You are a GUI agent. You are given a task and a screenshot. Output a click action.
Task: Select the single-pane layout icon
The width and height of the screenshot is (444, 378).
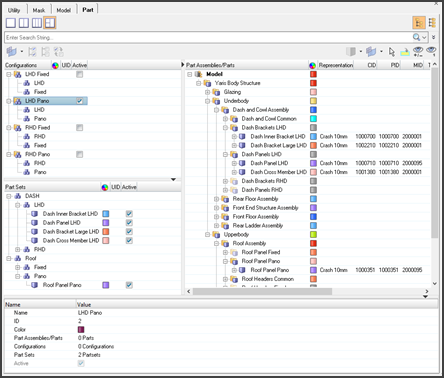[x=11, y=23]
